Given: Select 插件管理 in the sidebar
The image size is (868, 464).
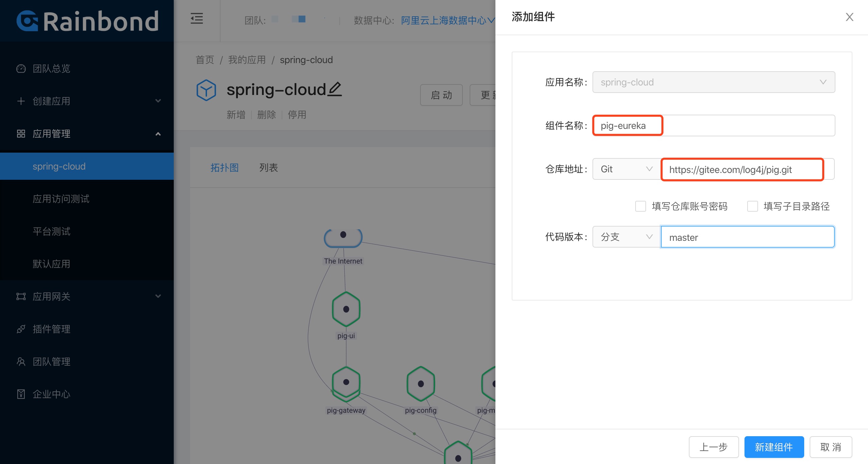Looking at the screenshot, I should pos(51,329).
